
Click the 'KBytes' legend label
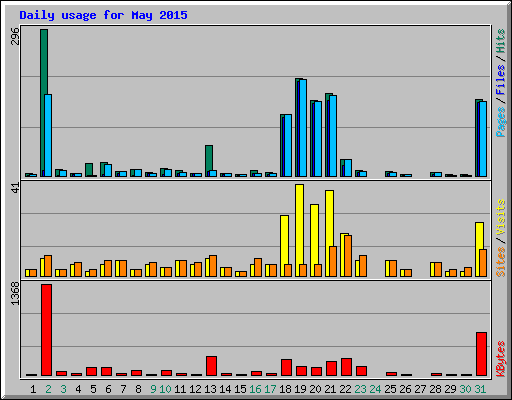tap(500, 359)
